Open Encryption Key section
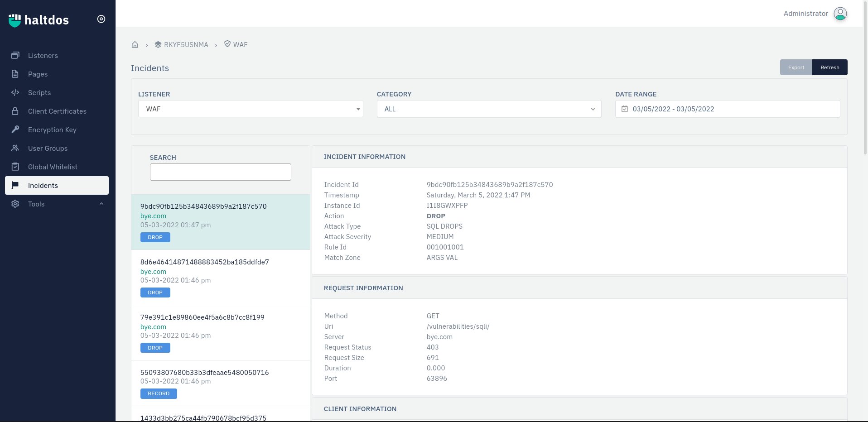This screenshot has height=422, width=868. [57, 129]
